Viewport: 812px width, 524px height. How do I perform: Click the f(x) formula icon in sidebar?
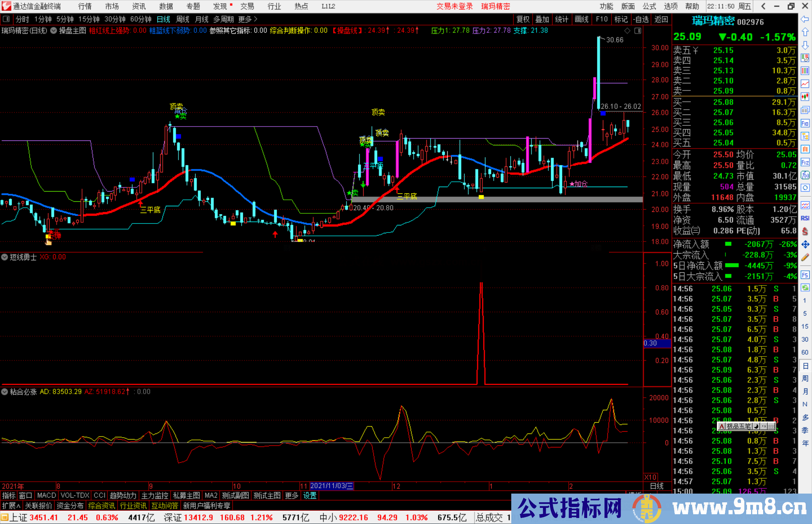pos(805,175)
